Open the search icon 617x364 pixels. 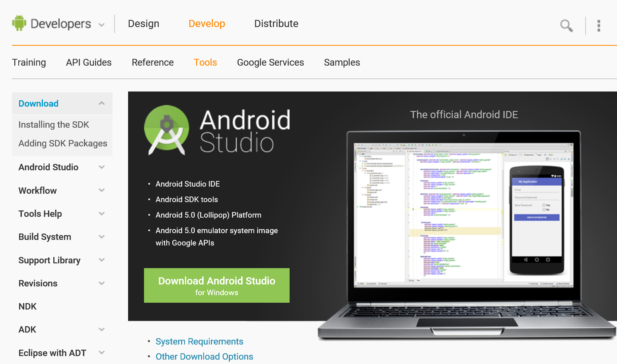click(566, 25)
